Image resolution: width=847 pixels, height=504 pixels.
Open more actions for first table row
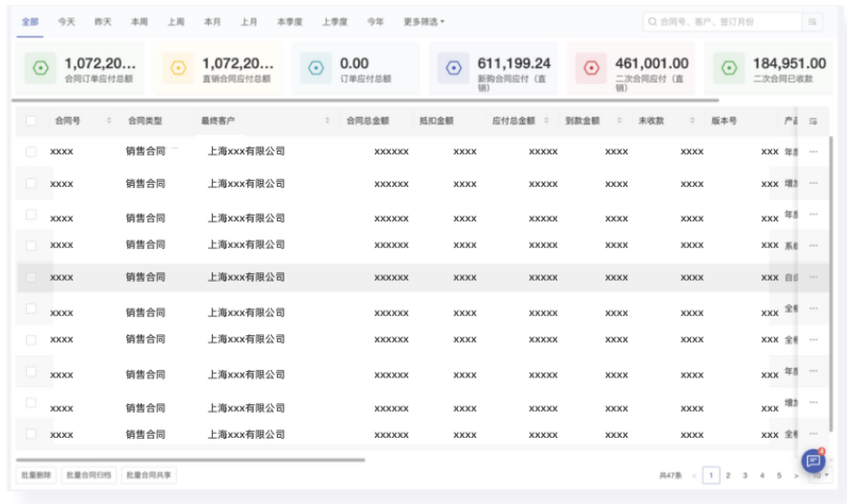[813, 151]
